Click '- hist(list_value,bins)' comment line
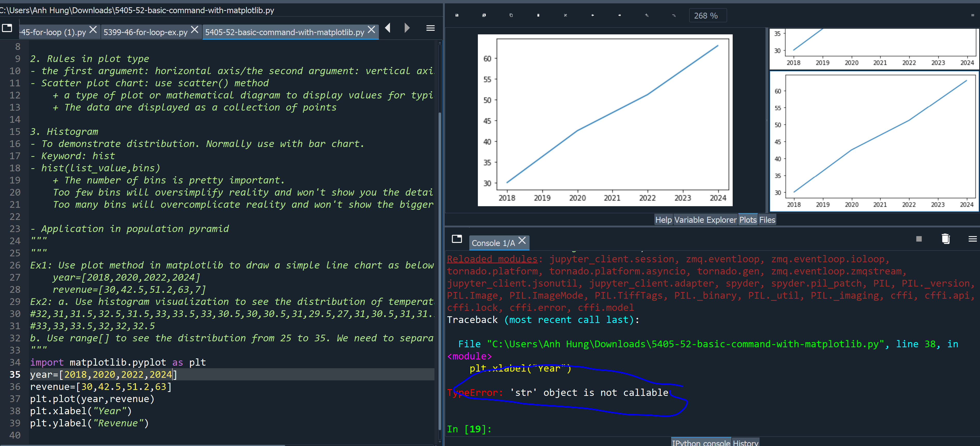The width and height of the screenshot is (980, 446). [95, 168]
